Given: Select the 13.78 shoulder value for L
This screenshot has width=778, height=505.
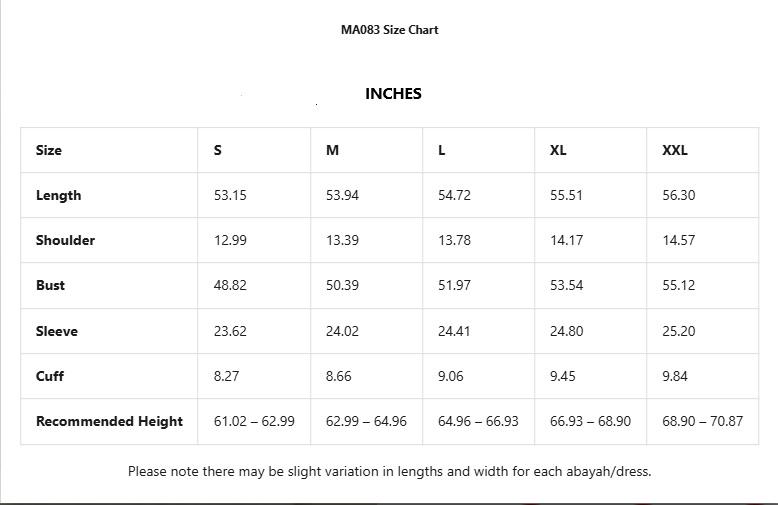Looking at the screenshot, I should (x=454, y=240).
